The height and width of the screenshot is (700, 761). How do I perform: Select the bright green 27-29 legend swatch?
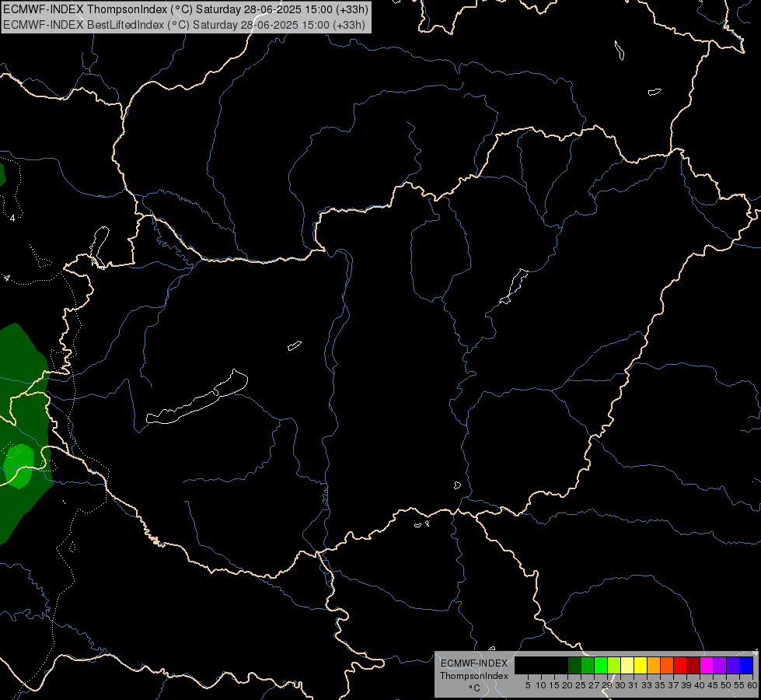[x=600, y=665]
